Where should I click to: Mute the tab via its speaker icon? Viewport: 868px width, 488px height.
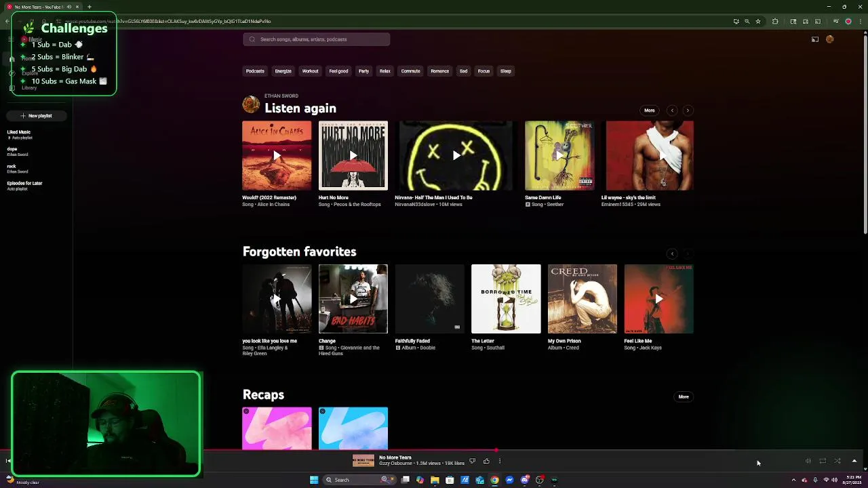point(68,7)
